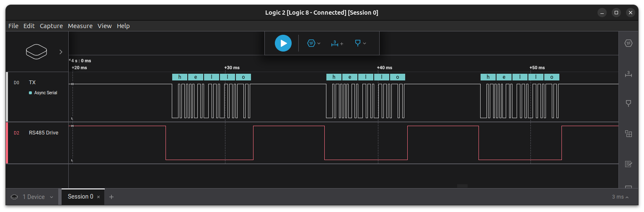The width and height of the screenshot is (644, 212).
Task: Expand the device settings chevron
Action: coord(61,52)
